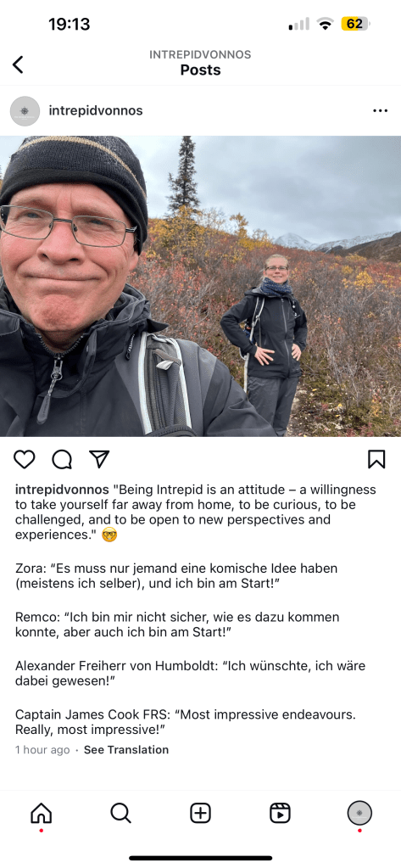Go back with the arrow icon
Image resolution: width=401 pixels, height=868 pixels.
pos(19,64)
